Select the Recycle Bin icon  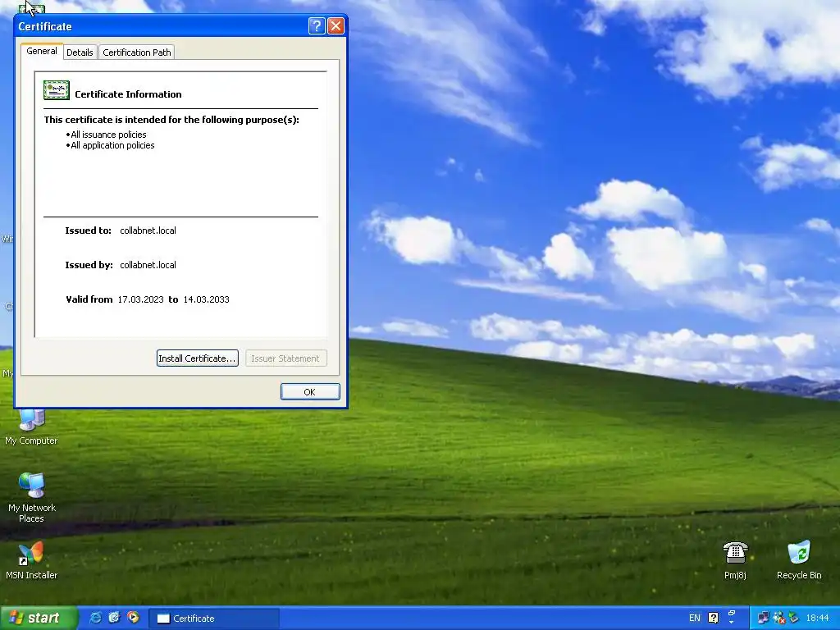tap(799, 560)
